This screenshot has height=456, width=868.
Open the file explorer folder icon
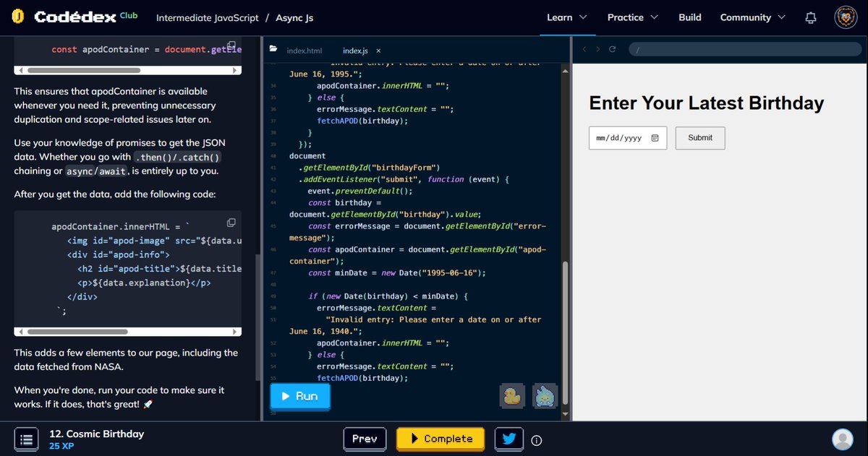(273, 50)
